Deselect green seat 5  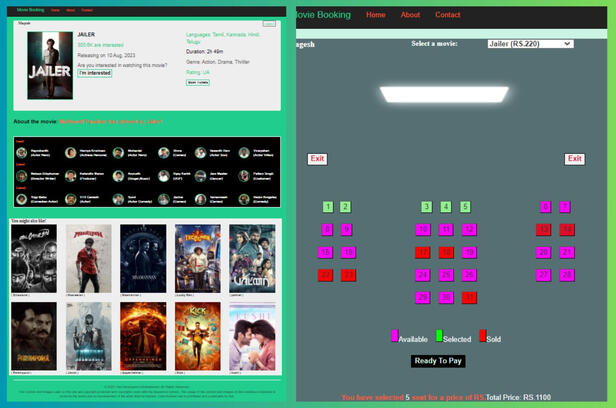(465, 207)
